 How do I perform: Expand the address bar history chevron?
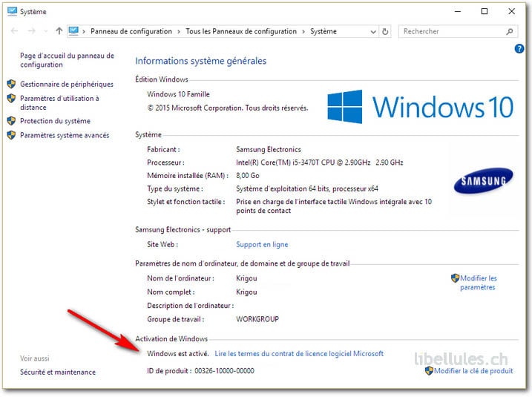click(373, 32)
